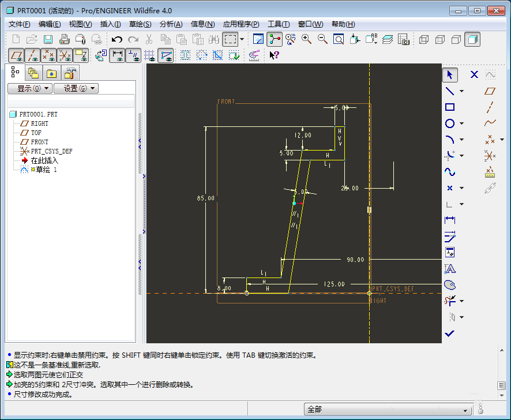Click the New file icon
This screenshot has height=420, width=511.
[x=16, y=39]
